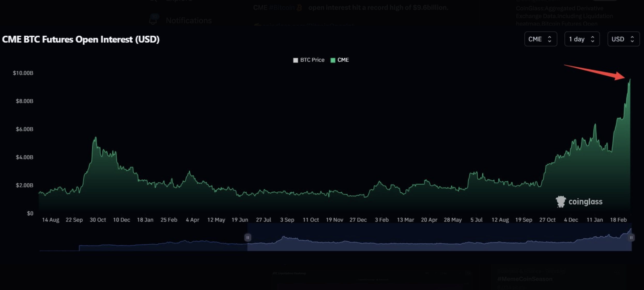
Task: Click the 3 Feb x-axis label
Action: (382, 220)
